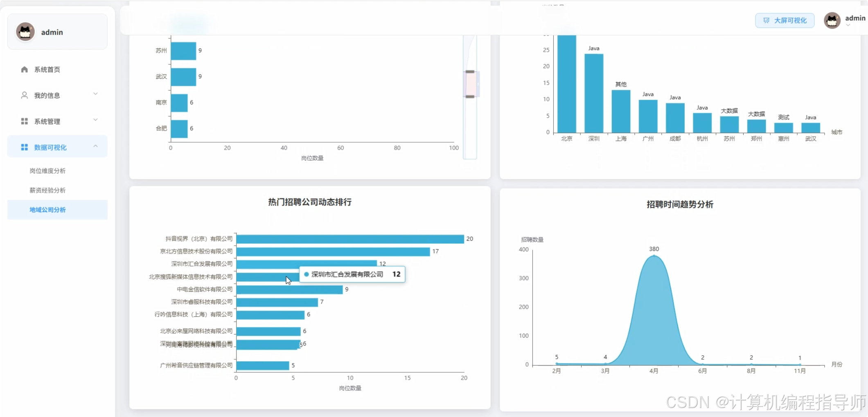868x417 pixels.
Task: Click the 招聘数量 y-axis label
Action: point(532,240)
